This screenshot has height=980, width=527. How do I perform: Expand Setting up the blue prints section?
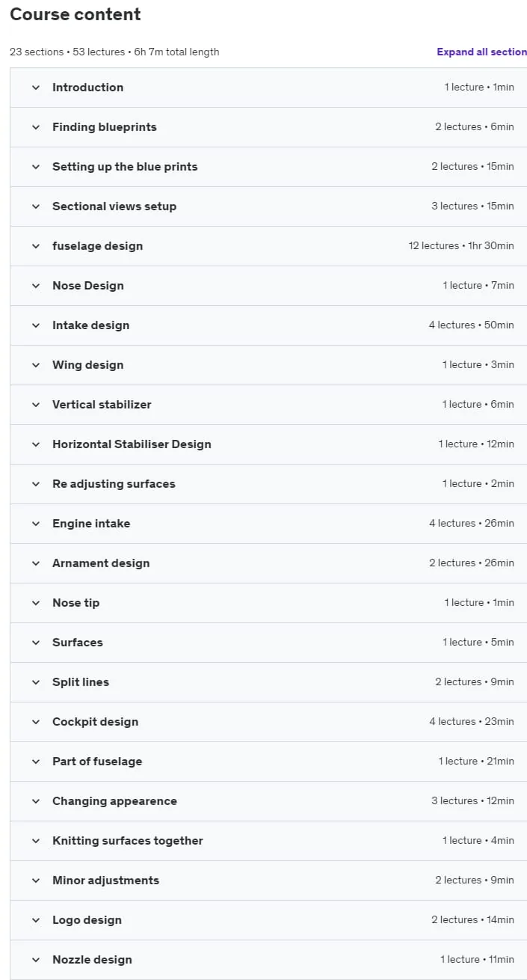click(268, 167)
